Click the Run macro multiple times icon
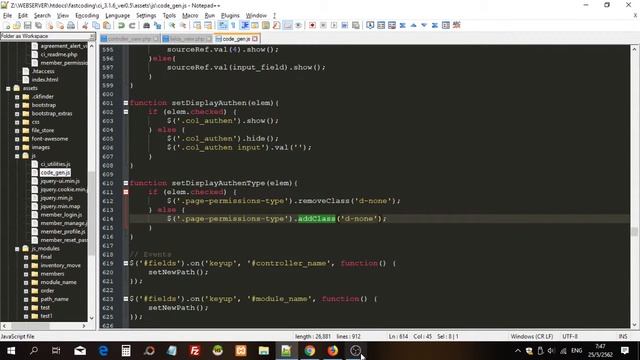 click(345, 25)
